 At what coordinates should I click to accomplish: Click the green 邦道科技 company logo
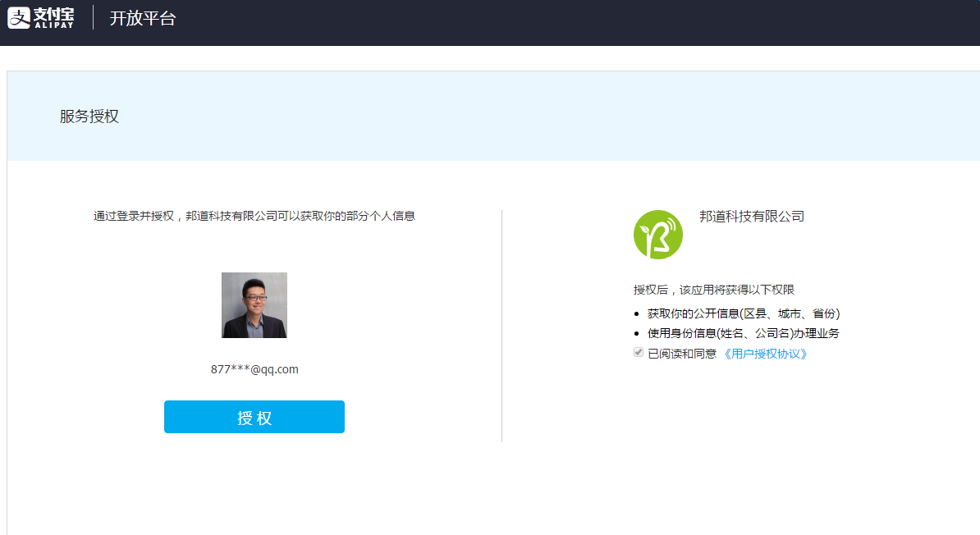(x=658, y=235)
